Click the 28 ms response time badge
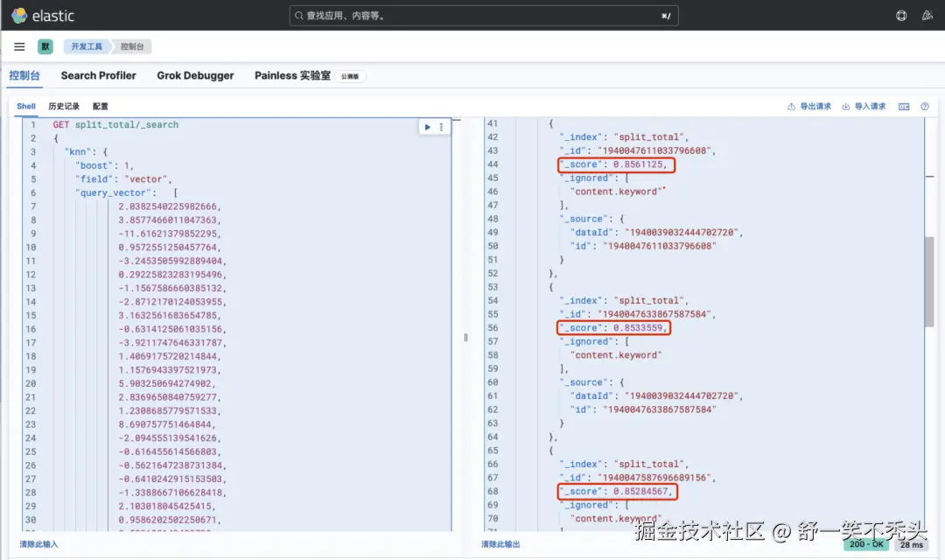 [x=911, y=544]
